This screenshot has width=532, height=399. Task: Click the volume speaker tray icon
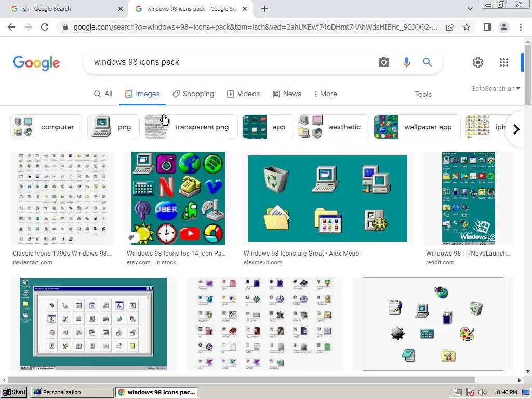tap(482, 393)
